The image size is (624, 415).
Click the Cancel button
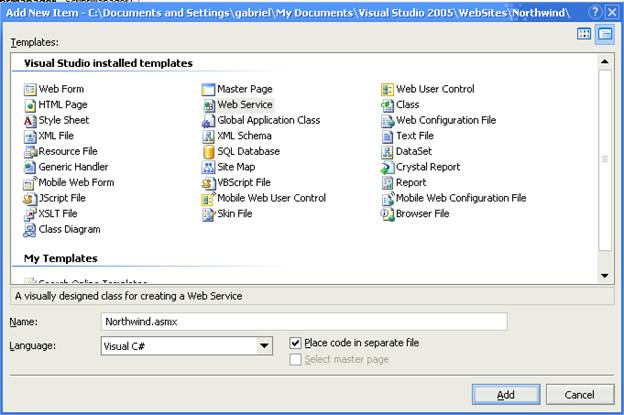[x=580, y=395]
